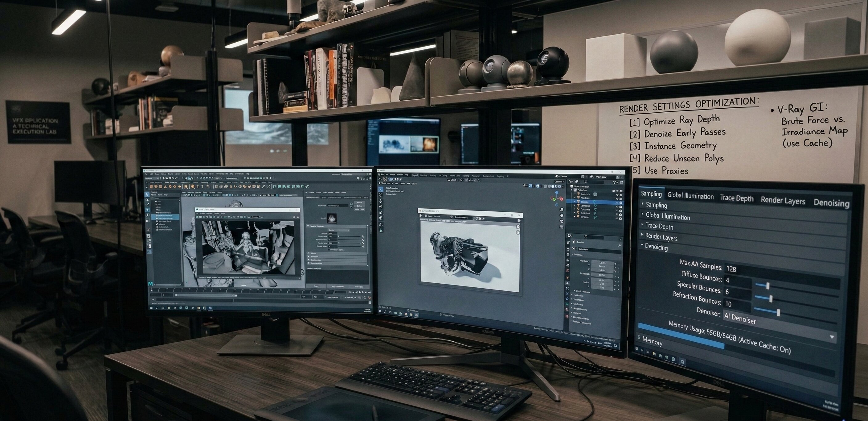The image size is (868, 421).
Task: Toggle checkbox below sliders in Maya attribute editor
Action: coord(329,250)
